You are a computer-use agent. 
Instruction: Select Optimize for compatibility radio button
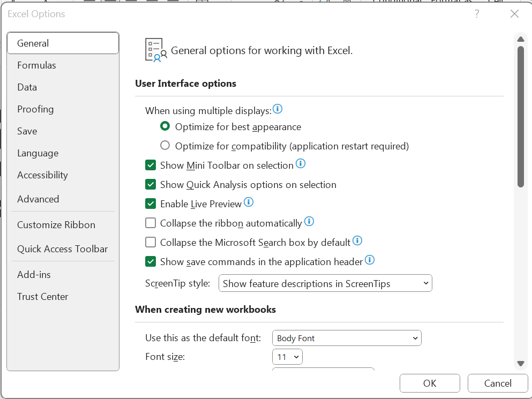(164, 145)
